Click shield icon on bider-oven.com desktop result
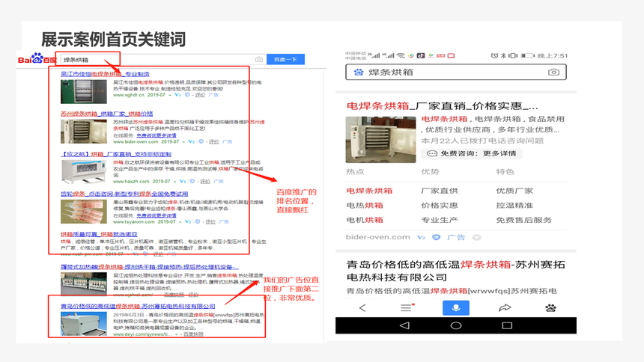 tap(201, 141)
